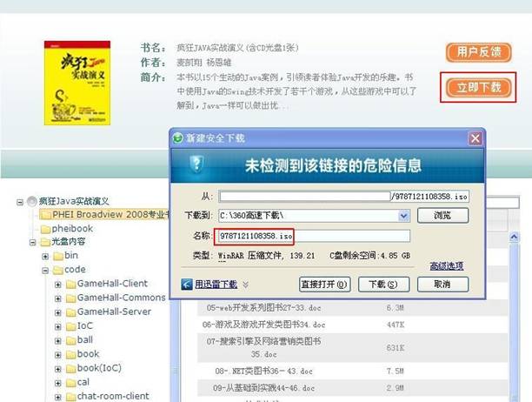Click the 447K size cell
Viewport: 532px width, 402px height.
pyautogui.click(x=396, y=325)
